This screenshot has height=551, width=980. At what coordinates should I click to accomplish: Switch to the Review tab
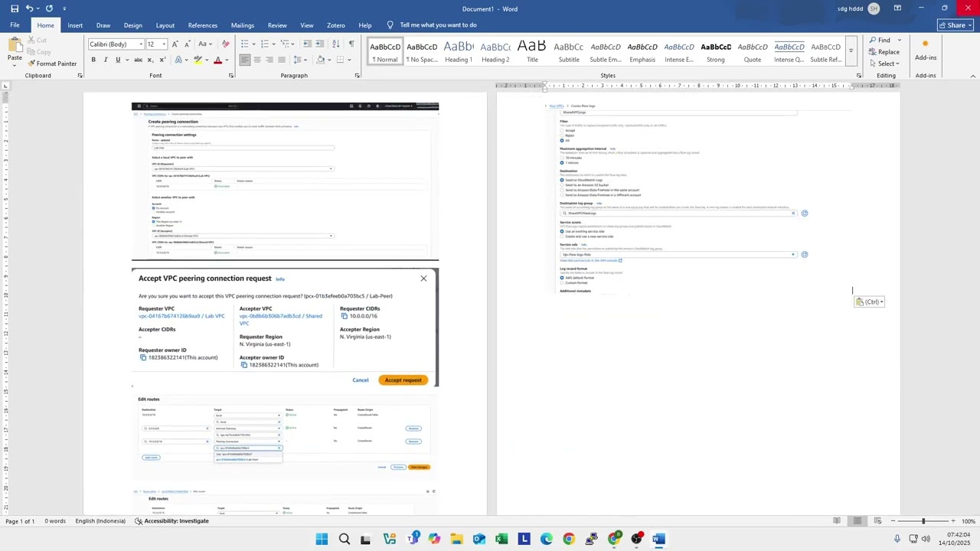277,25
